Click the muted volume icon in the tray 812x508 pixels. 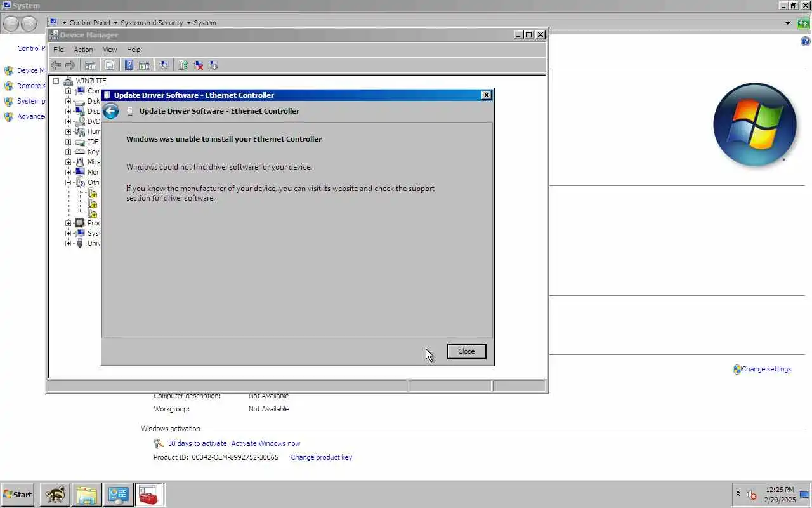click(752, 495)
